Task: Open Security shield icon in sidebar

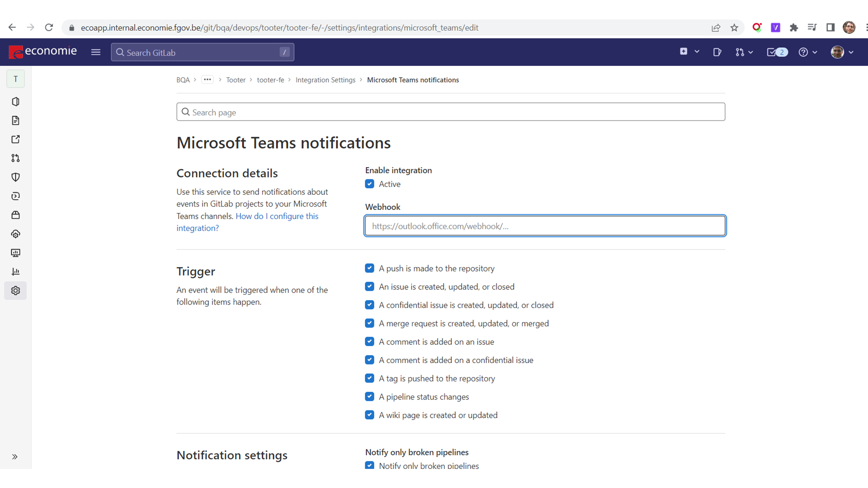Action: click(16, 177)
